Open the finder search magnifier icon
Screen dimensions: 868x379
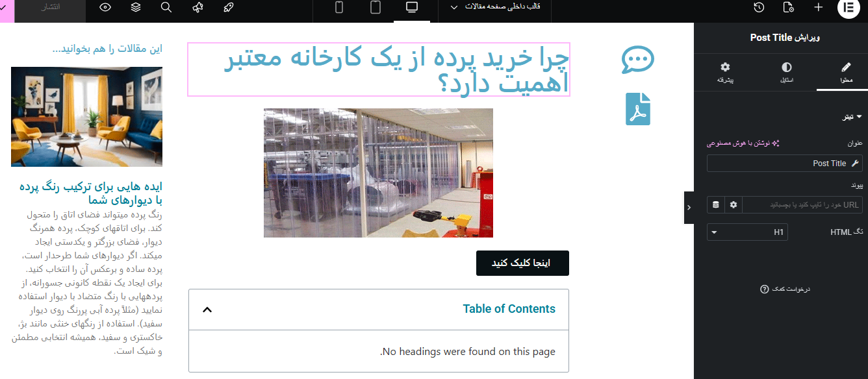pyautogui.click(x=166, y=8)
